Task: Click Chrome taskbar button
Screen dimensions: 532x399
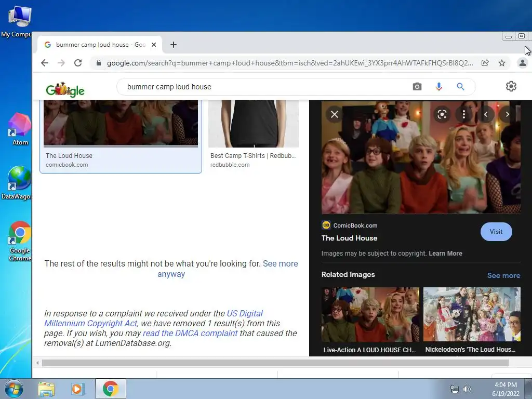Action: (x=111, y=389)
